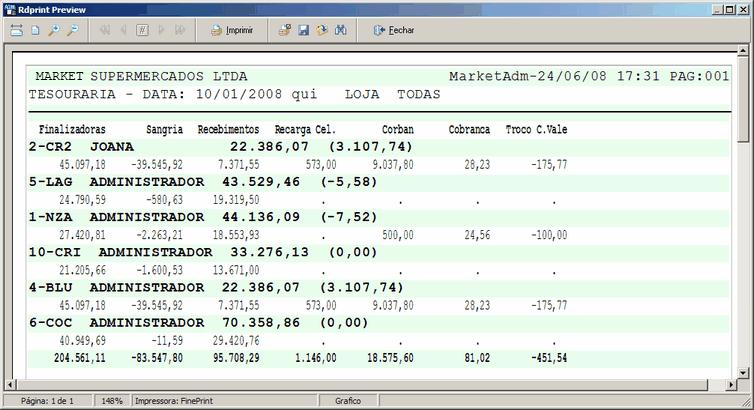Click the 500,00 Corban value
Screen dimensions: 754x410
click(398, 235)
